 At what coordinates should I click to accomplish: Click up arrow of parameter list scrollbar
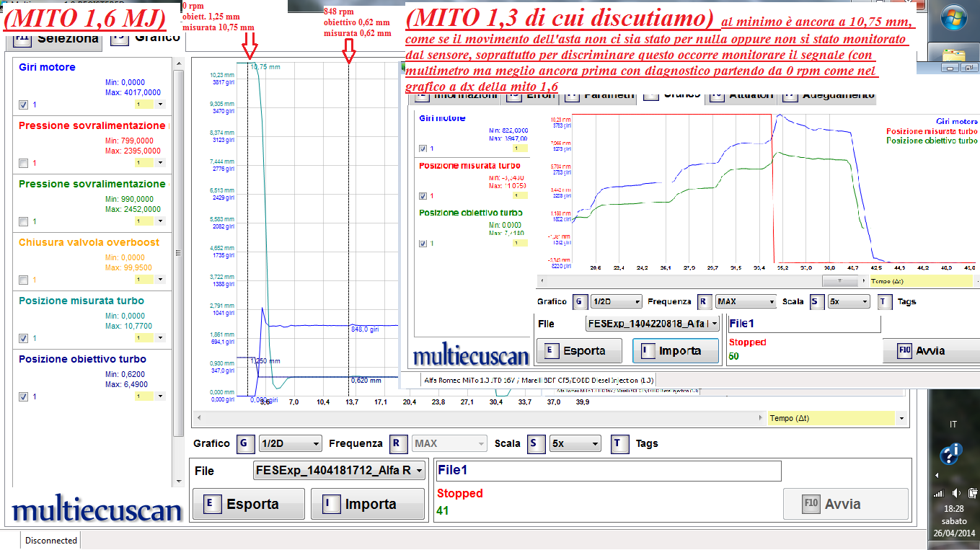[x=178, y=65]
